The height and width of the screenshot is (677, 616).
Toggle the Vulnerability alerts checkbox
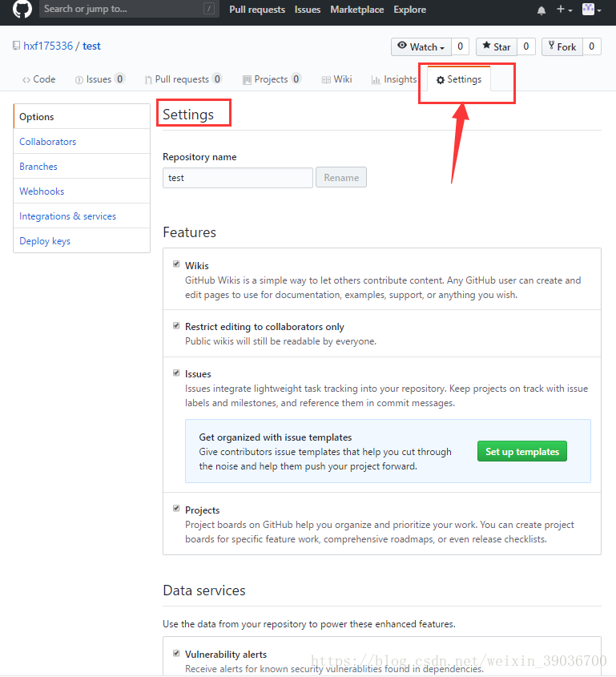(176, 653)
